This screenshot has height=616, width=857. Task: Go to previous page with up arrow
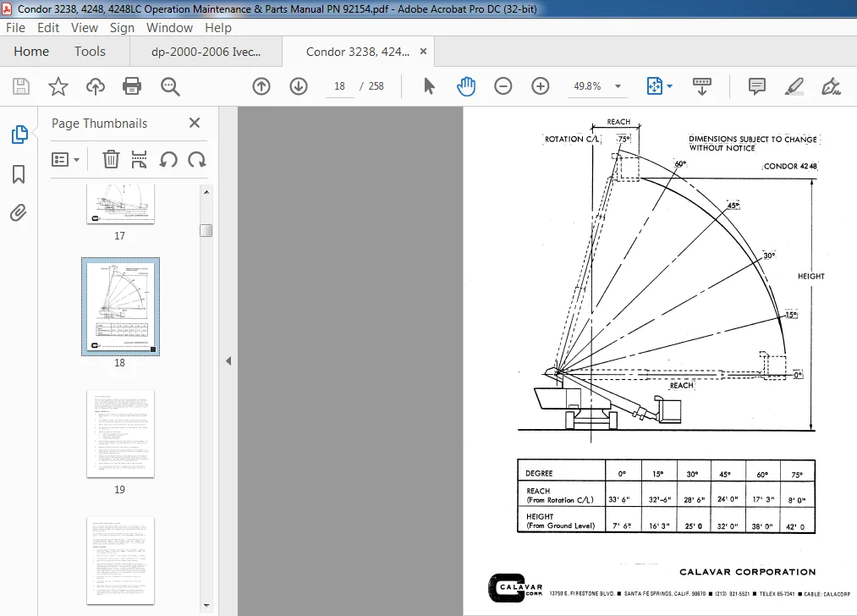[x=261, y=86]
